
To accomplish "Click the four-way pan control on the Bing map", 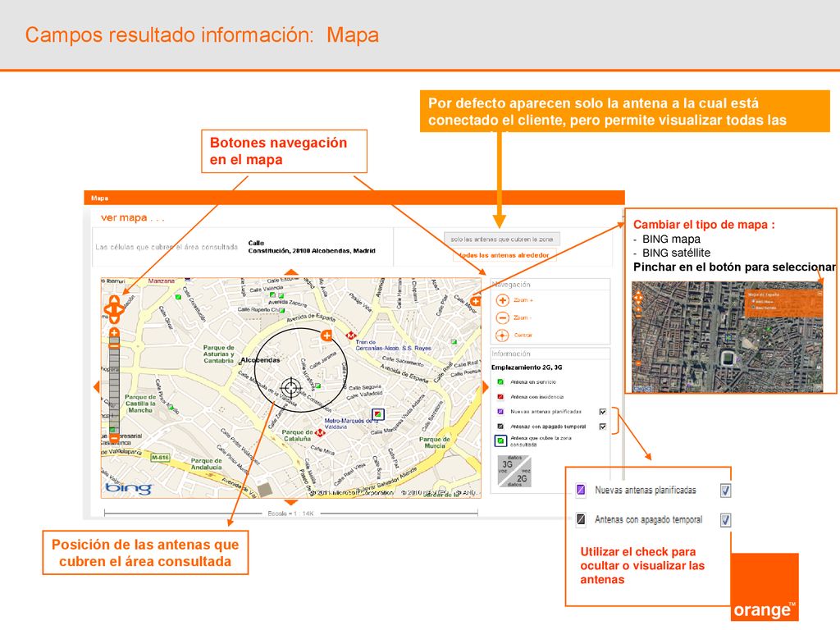I will tap(114, 309).
